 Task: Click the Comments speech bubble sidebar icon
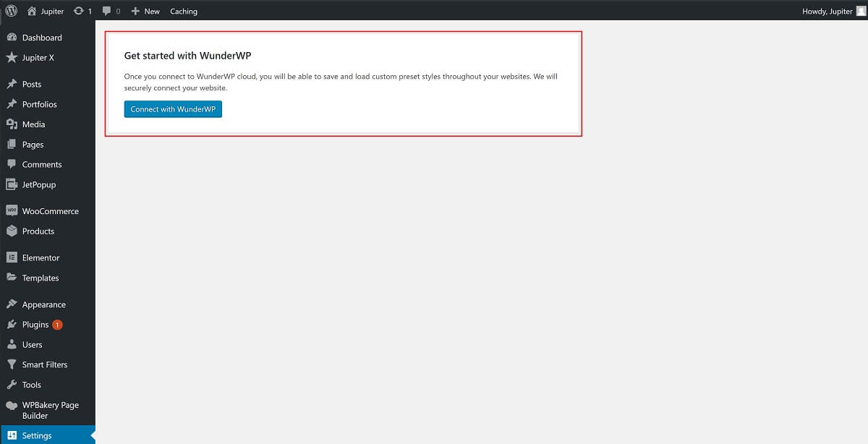coord(12,164)
